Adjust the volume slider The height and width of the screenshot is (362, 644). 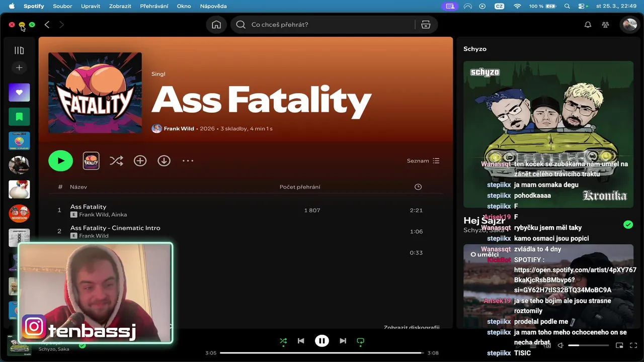(589, 345)
